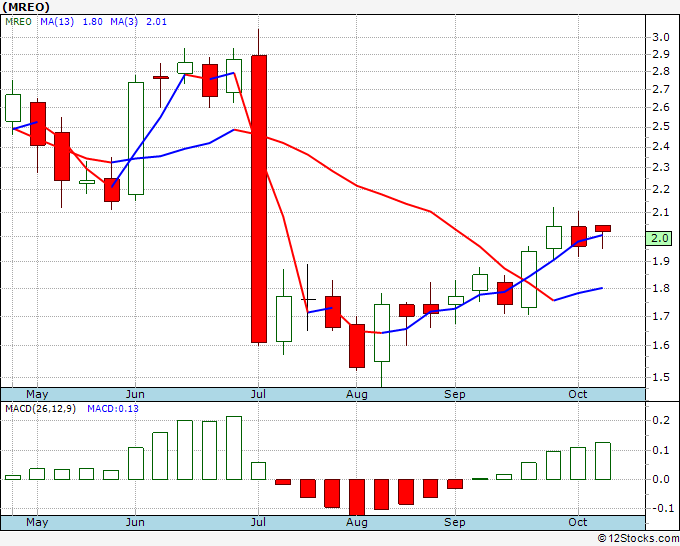The width and height of the screenshot is (680, 546).
Task: Click the 1.9 price axis label
Action: point(661,261)
